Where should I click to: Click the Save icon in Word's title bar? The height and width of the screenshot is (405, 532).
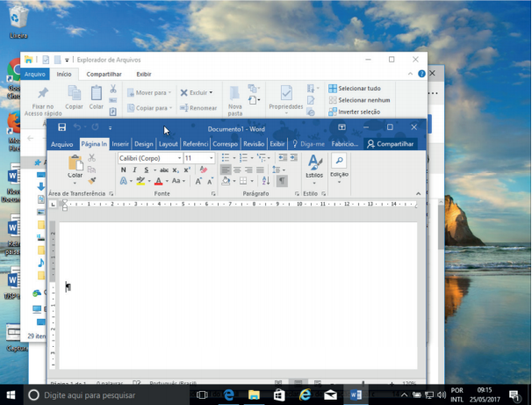61,128
